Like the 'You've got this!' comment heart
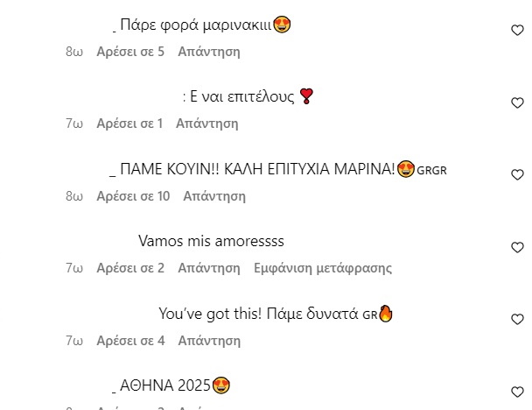This screenshot has height=410, width=532. pos(517,319)
